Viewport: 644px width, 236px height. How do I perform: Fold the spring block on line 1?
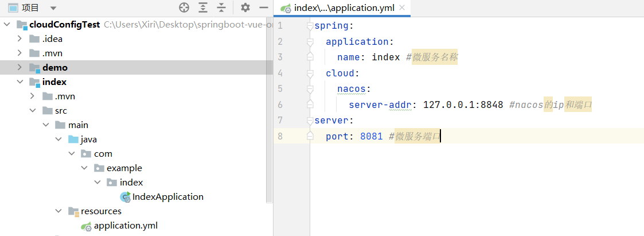(x=310, y=26)
